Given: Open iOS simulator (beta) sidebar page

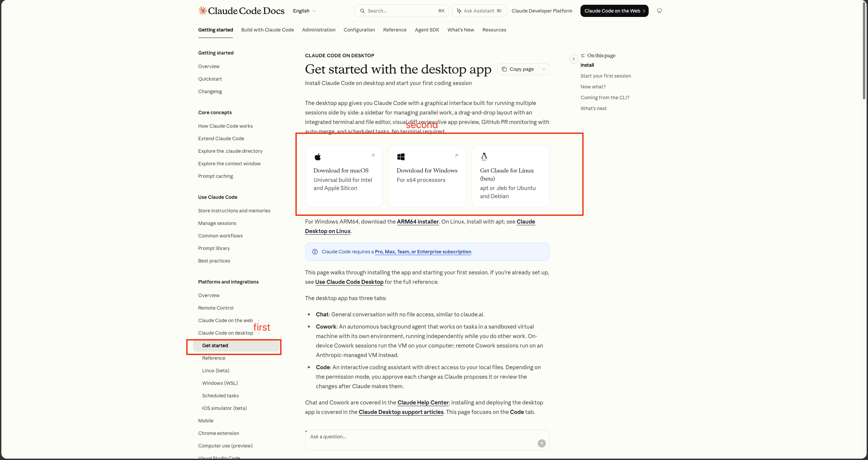Looking at the screenshot, I should pyautogui.click(x=224, y=408).
